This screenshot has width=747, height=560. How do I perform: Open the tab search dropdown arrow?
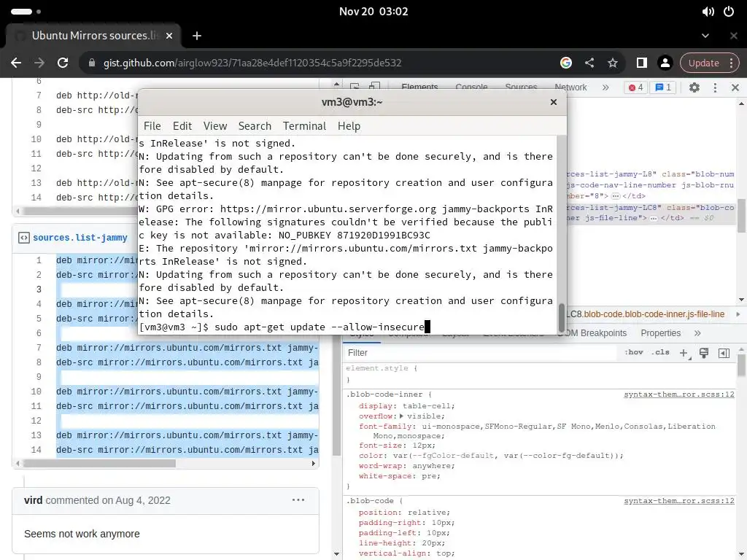(x=705, y=36)
